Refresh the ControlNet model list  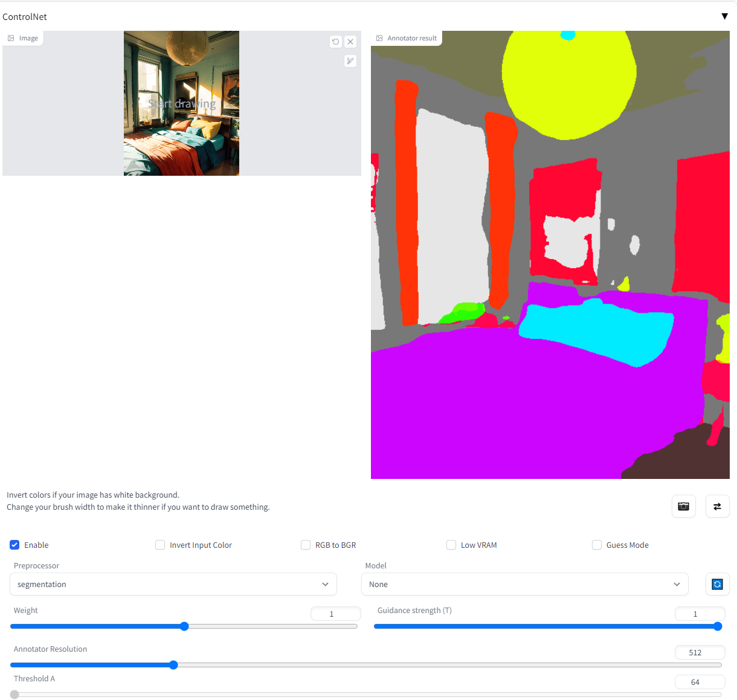[x=717, y=584]
